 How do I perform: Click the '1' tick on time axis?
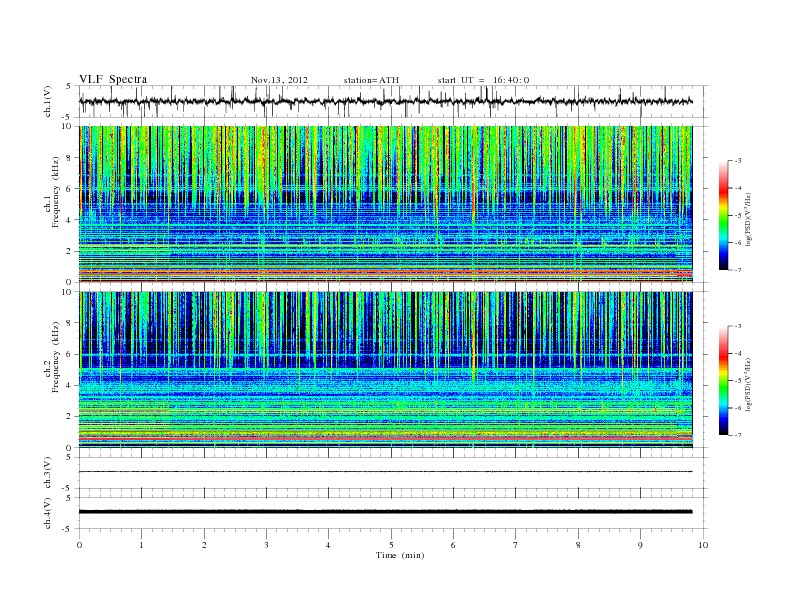(141, 545)
